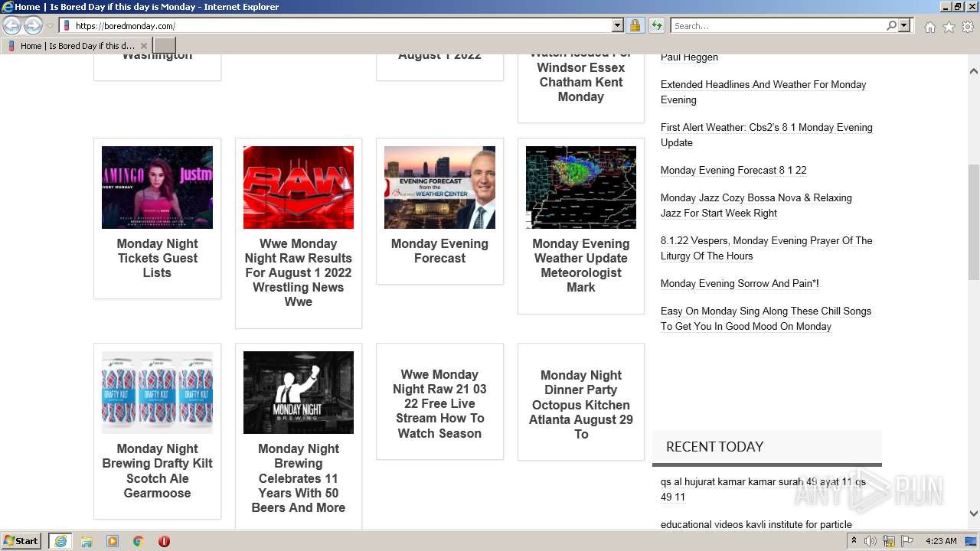Open the Flamingo Monday Night Tickets thumbnail

[x=157, y=187]
